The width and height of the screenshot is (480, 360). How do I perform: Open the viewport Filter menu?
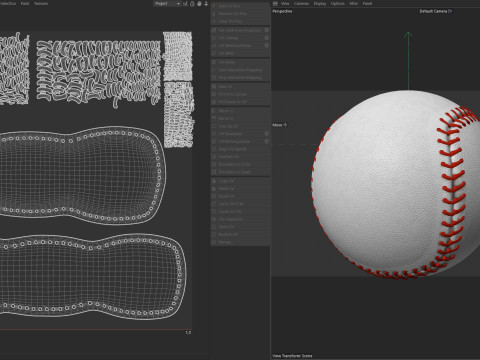point(354,3)
